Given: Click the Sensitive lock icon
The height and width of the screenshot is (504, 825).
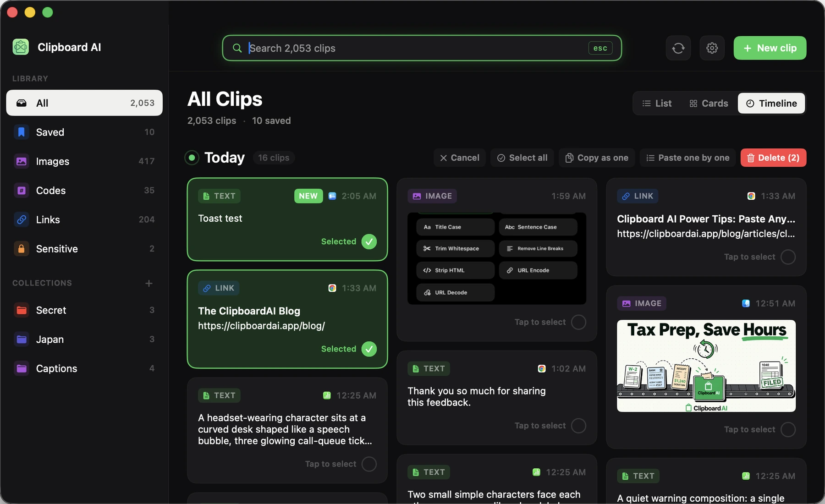Looking at the screenshot, I should point(21,249).
